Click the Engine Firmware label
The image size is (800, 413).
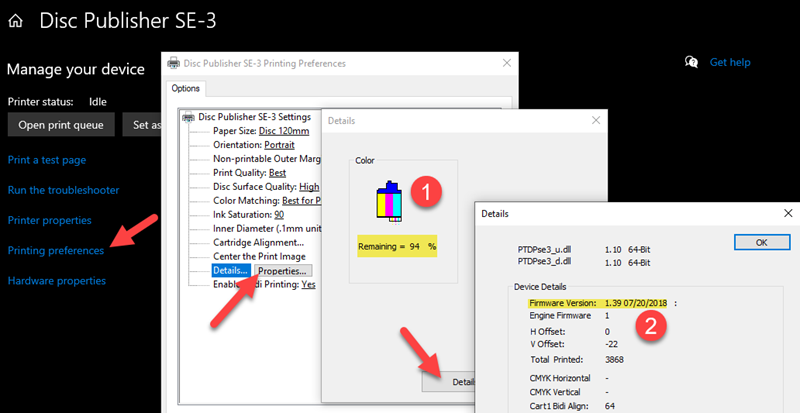560,315
